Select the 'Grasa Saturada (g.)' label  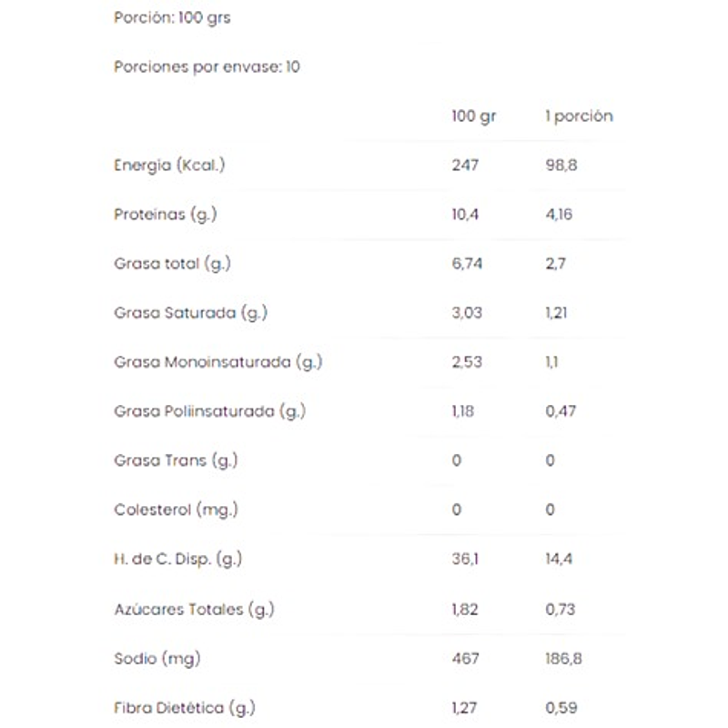191,313
